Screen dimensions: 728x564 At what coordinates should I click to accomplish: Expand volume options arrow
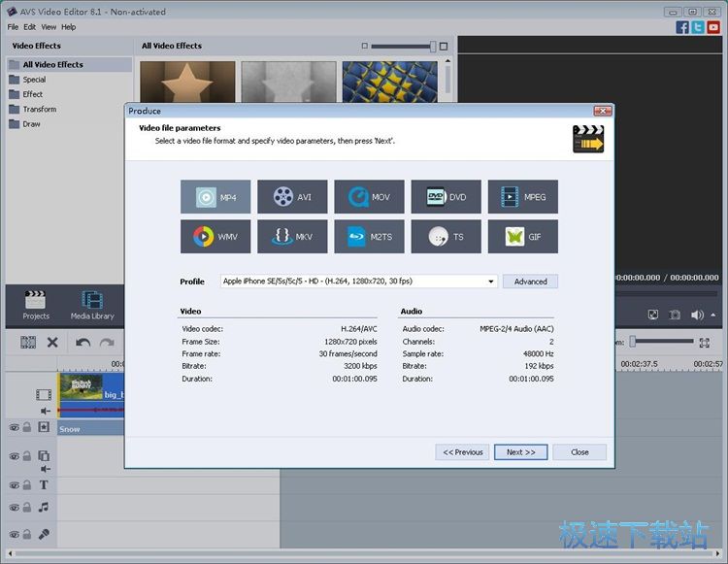[713, 315]
